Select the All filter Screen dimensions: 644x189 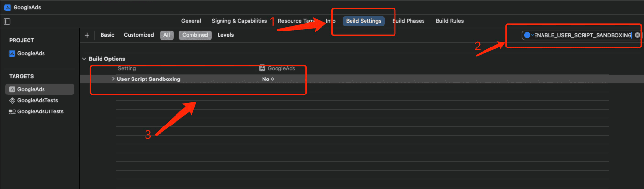pyautogui.click(x=167, y=35)
